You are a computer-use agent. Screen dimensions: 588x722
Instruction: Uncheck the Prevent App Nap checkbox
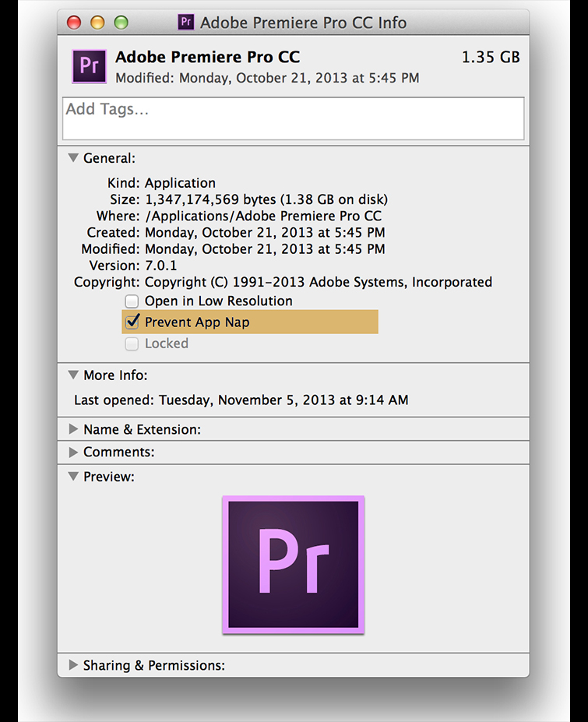132,322
